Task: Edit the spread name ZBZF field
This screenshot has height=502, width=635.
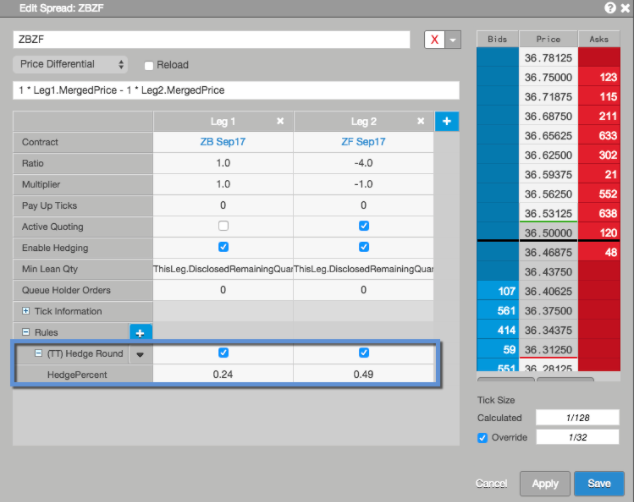Action: point(212,40)
